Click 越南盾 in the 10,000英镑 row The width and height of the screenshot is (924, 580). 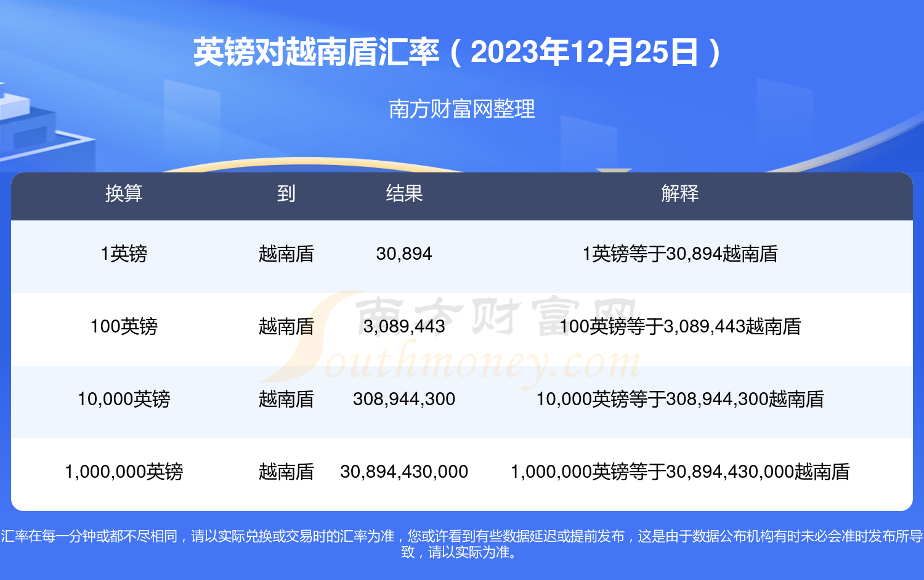tap(286, 399)
